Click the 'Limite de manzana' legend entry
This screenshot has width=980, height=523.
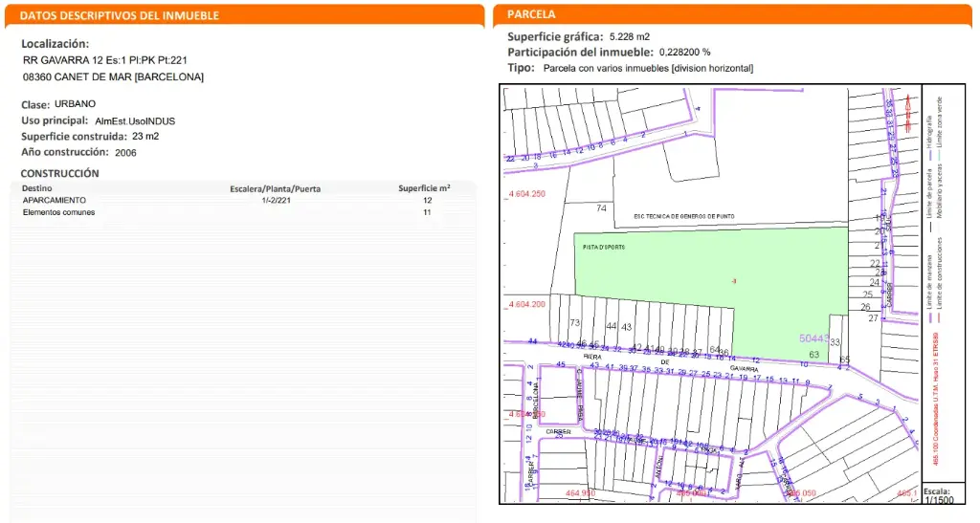(928, 284)
